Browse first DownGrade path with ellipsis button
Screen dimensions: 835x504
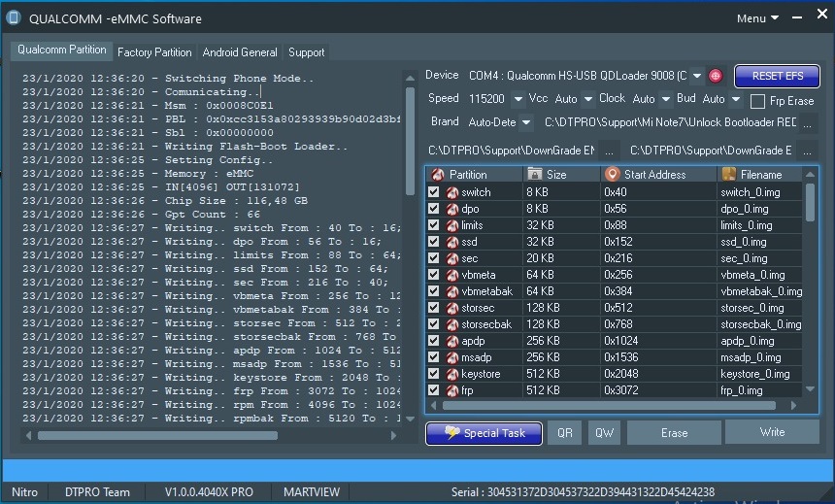tap(609, 151)
